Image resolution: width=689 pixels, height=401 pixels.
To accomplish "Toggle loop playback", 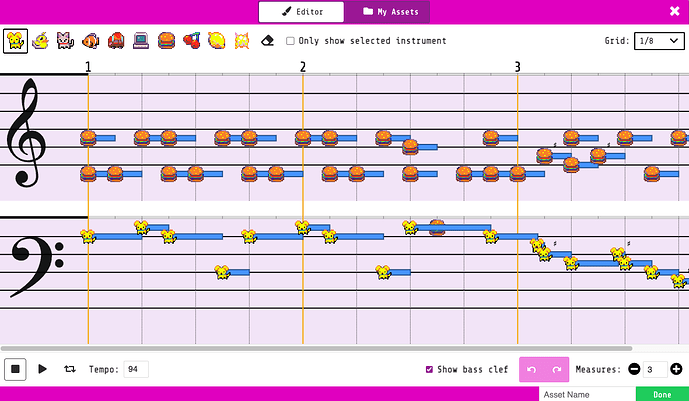I will click(x=69, y=369).
